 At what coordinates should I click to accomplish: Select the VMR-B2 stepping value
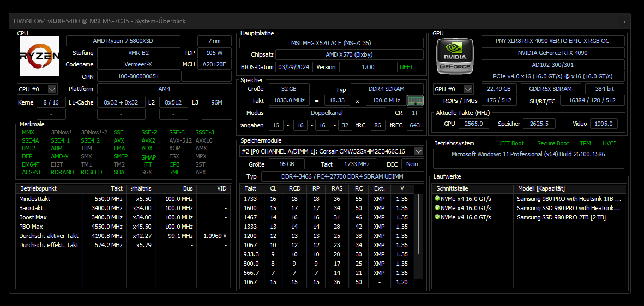[x=139, y=53]
